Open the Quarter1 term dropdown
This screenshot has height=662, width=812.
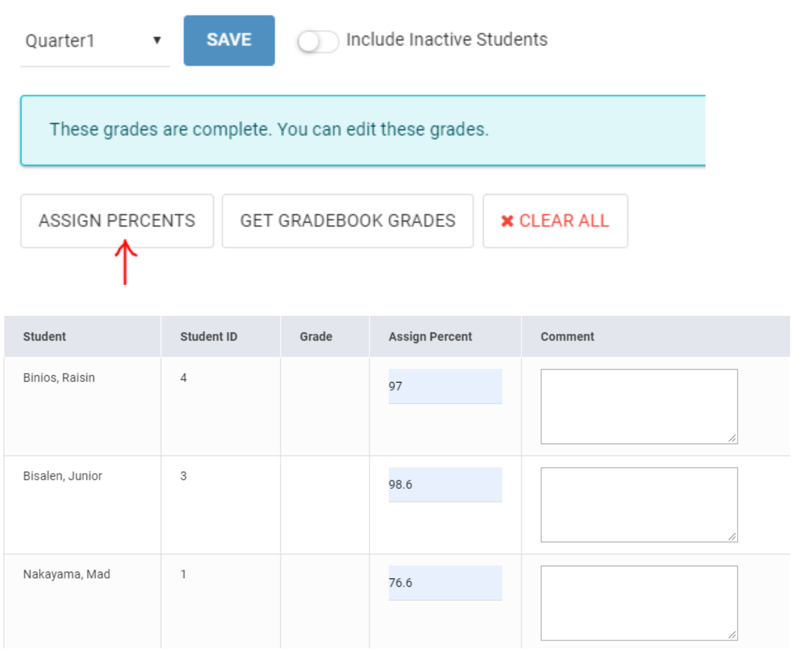click(x=92, y=41)
